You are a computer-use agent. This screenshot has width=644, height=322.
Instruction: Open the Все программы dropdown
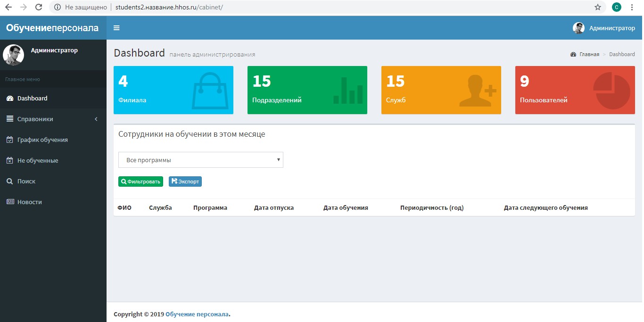click(200, 160)
